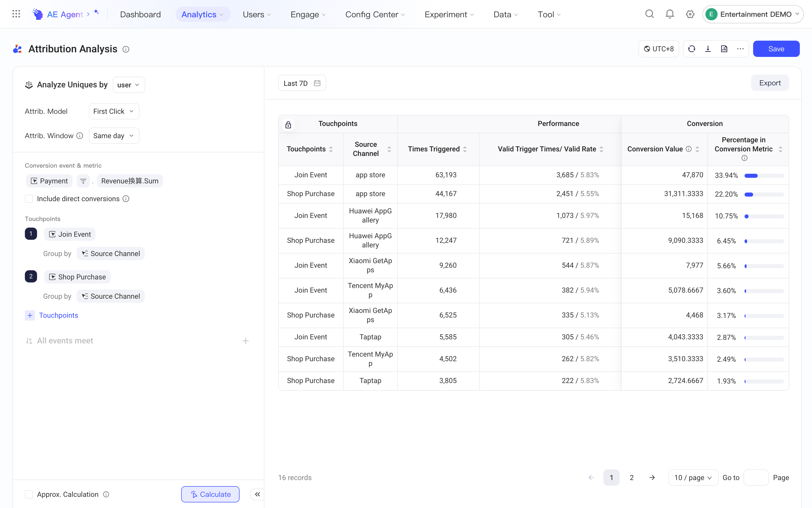Click the Save button
Image resolution: width=812 pixels, height=508 pixels.
tap(776, 49)
